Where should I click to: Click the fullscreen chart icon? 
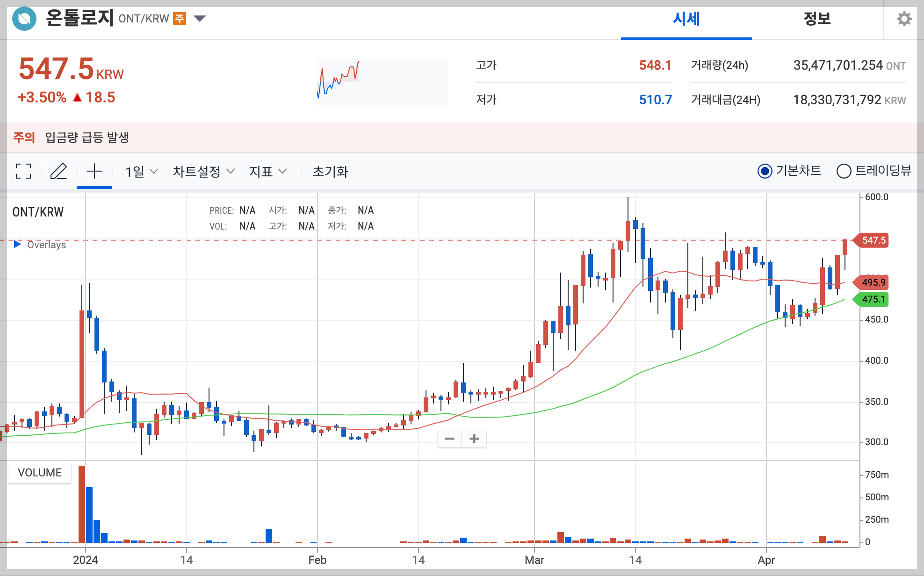tap(23, 172)
